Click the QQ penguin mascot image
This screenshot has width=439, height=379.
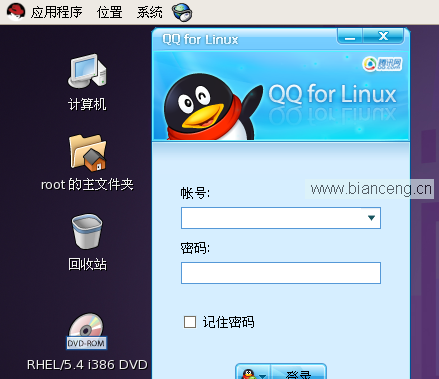(x=212, y=107)
